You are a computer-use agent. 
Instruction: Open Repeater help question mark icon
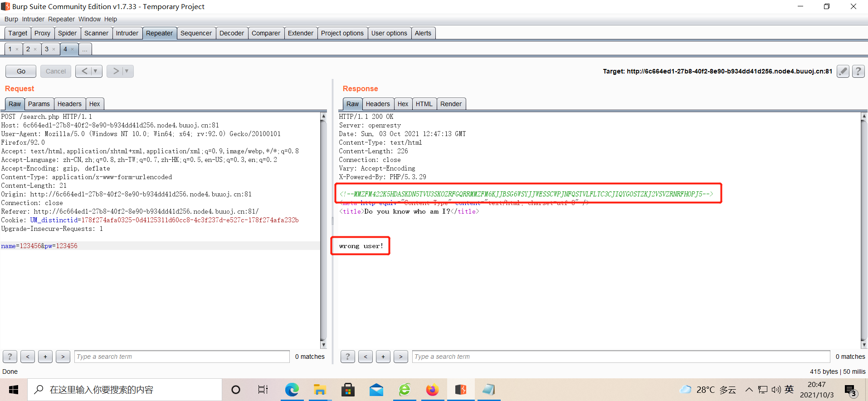858,71
